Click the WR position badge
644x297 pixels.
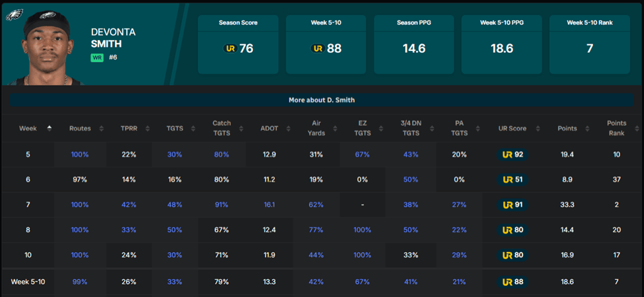[x=97, y=57]
